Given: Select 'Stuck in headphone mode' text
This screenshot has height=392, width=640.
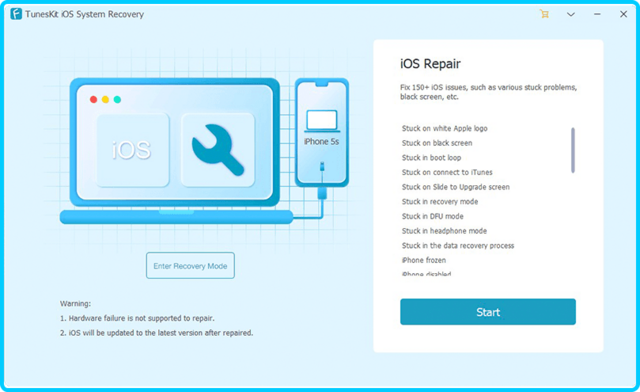Looking at the screenshot, I should (x=444, y=231).
